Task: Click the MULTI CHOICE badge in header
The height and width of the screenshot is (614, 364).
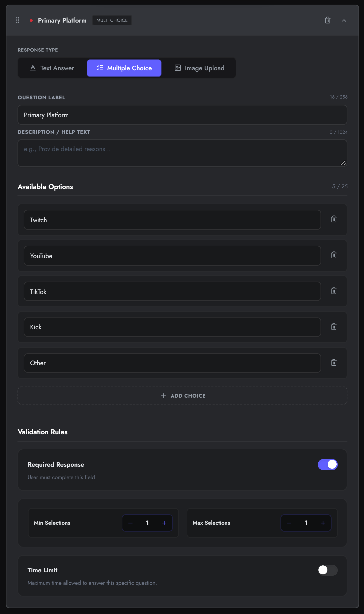Action: [x=112, y=20]
